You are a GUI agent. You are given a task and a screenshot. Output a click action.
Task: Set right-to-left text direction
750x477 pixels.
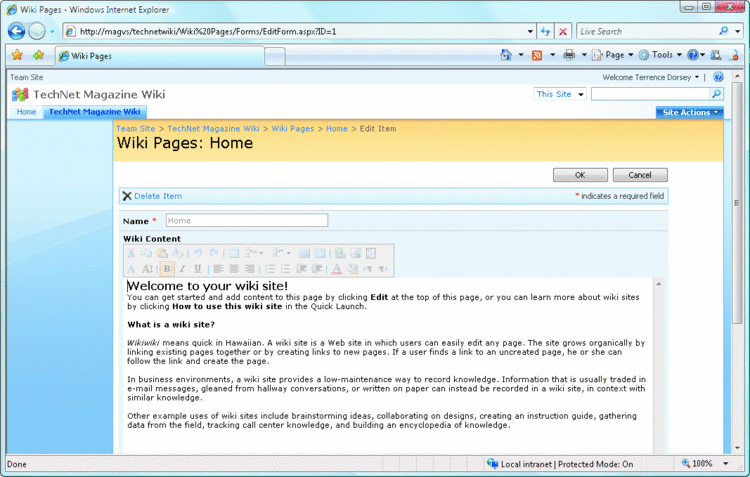pos(383,269)
